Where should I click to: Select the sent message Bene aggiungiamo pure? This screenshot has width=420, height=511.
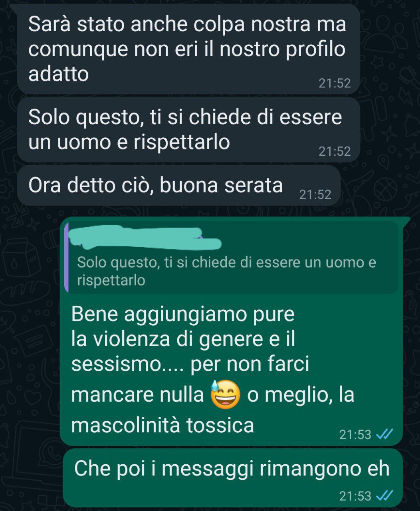232,331
